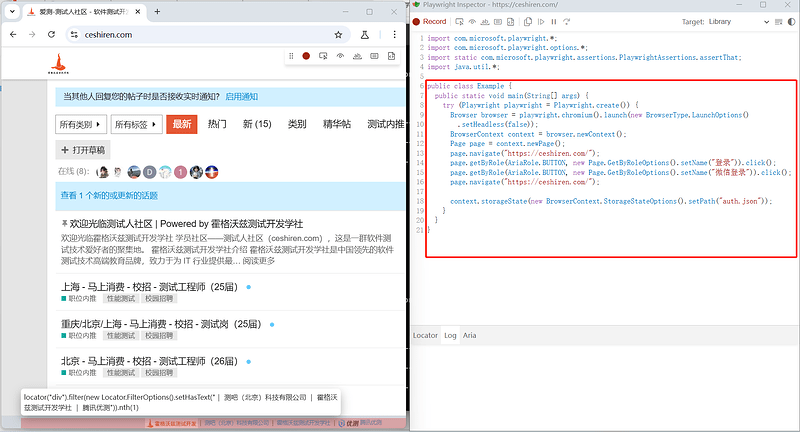Select Assert value icon in page overlay
The width and height of the screenshot is (800, 432).
pyautogui.click(x=374, y=56)
